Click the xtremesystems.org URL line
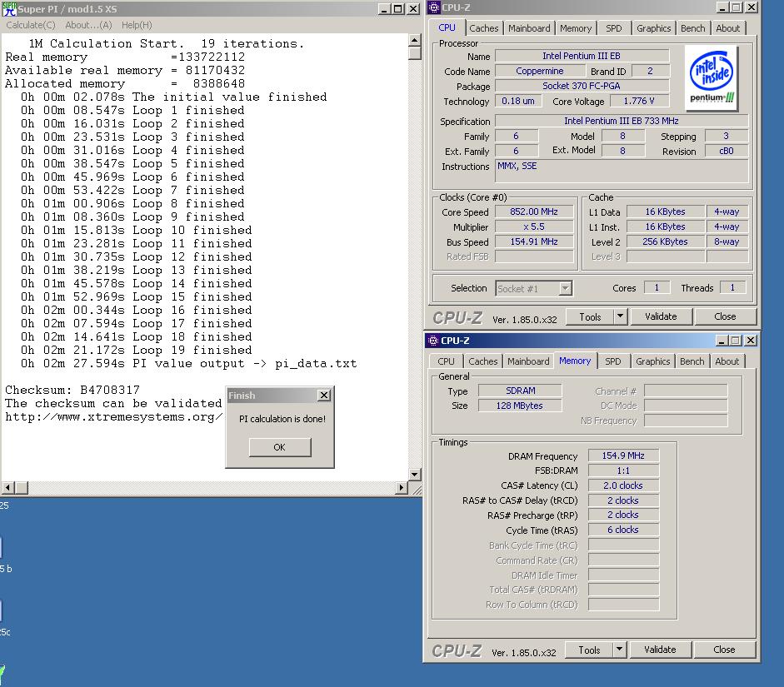 (x=113, y=417)
